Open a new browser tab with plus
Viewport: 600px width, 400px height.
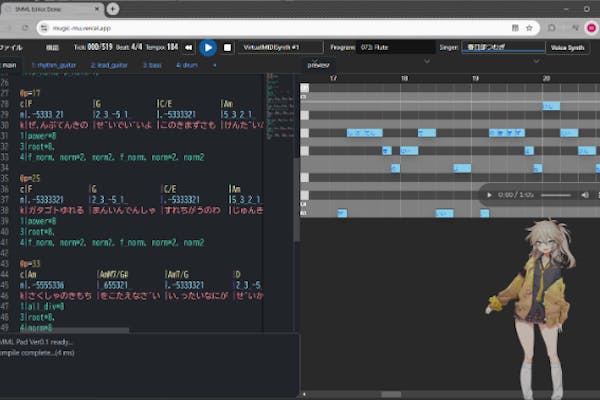point(113,9)
